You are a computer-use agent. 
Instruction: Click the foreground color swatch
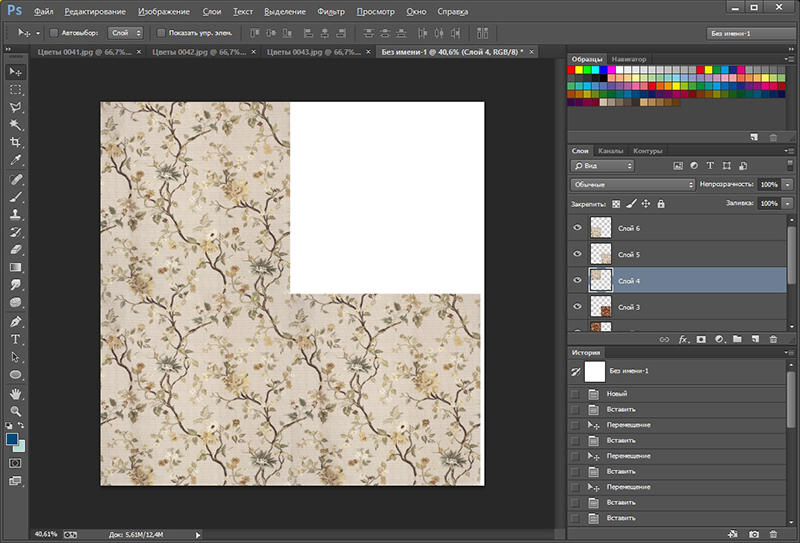pyautogui.click(x=13, y=439)
